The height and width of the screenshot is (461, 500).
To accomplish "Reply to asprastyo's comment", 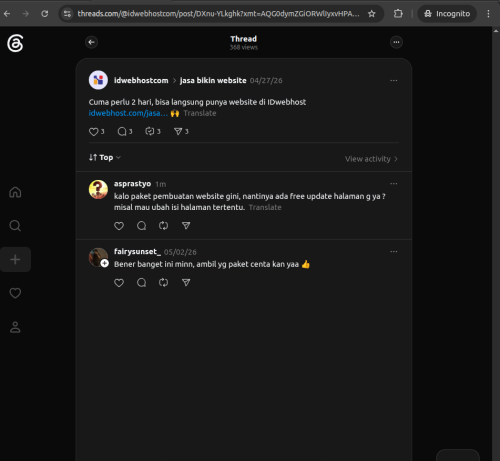I will 141,226.
